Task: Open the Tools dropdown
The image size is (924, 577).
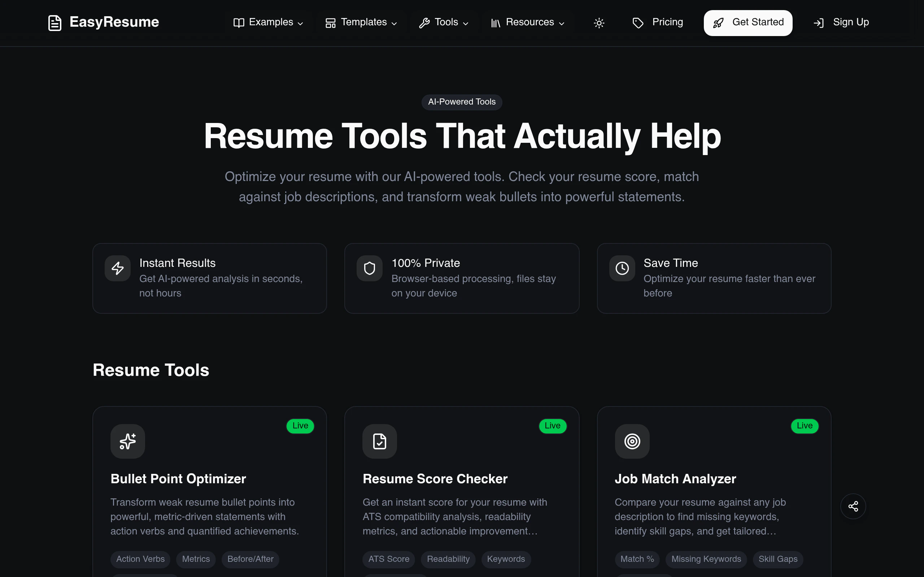Action: tap(444, 22)
